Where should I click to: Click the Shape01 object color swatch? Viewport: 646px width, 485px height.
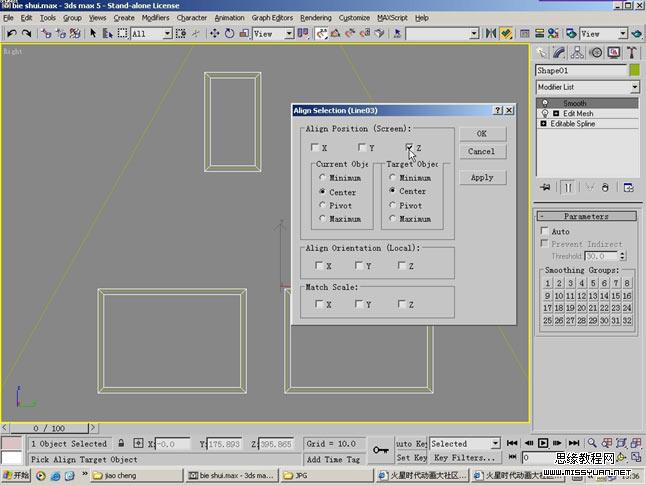click(x=634, y=70)
